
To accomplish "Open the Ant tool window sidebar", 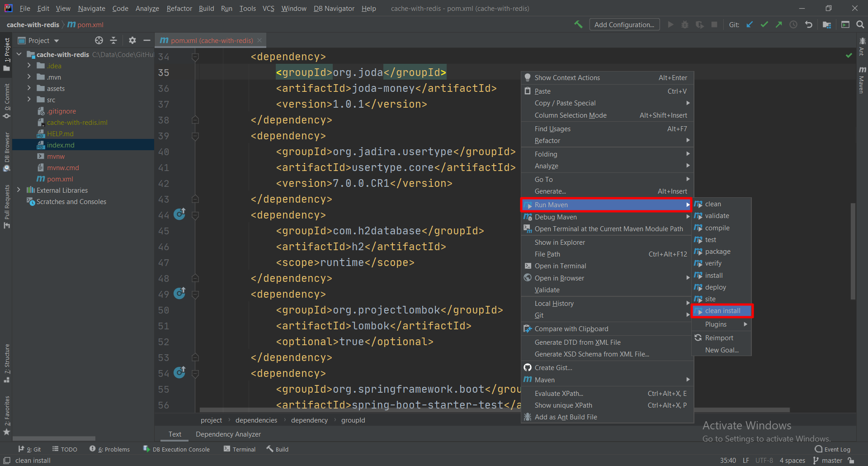I will click(x=862, y=47).
